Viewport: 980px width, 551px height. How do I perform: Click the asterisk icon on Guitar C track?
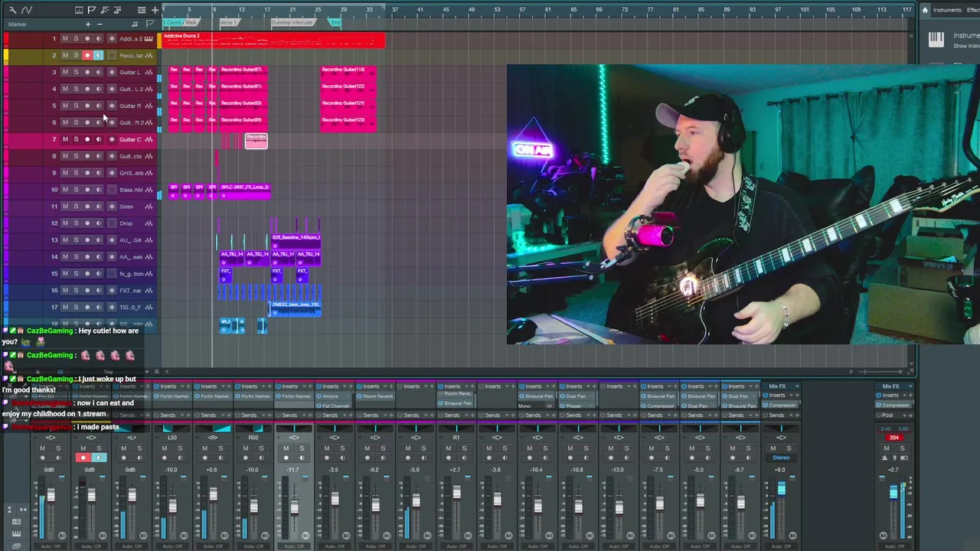(x=112, y=139)
